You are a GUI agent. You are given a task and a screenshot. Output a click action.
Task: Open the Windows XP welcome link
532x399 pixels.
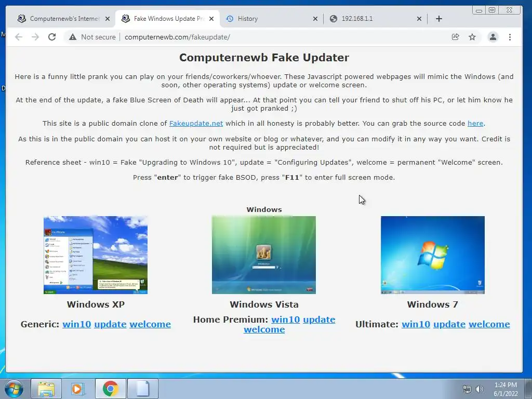pyautogui.click(x=150, y=324)
